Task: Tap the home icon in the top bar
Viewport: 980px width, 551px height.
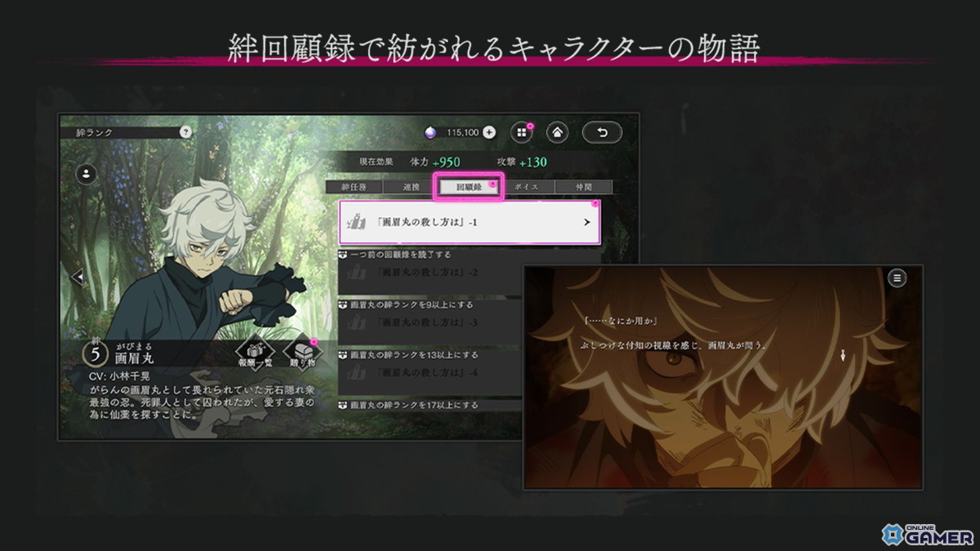Action: click(556, 131)
